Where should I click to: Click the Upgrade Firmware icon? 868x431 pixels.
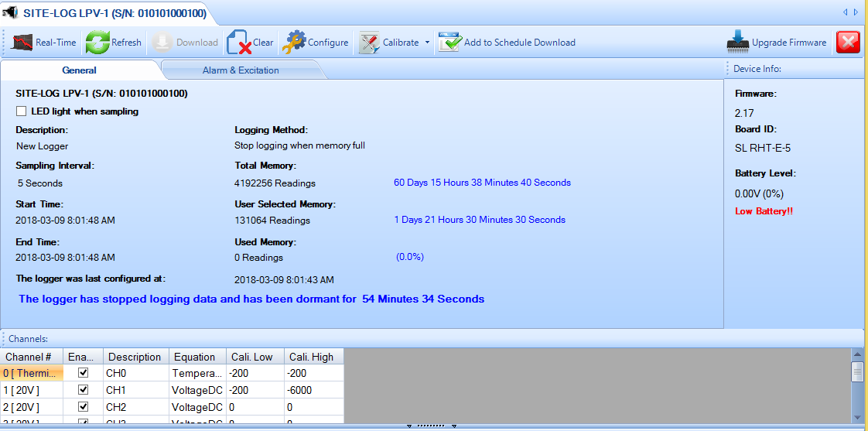pos(738,43)
